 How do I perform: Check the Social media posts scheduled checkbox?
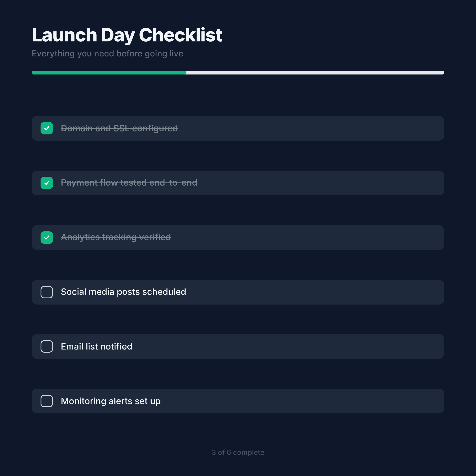46,292
